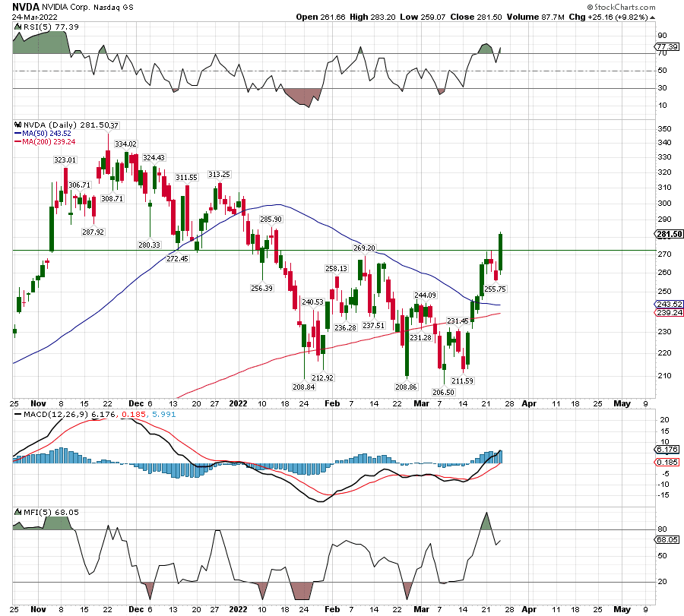
Task: Click the NVDA (Daily) 281.50 legend text
Action: 66,125
